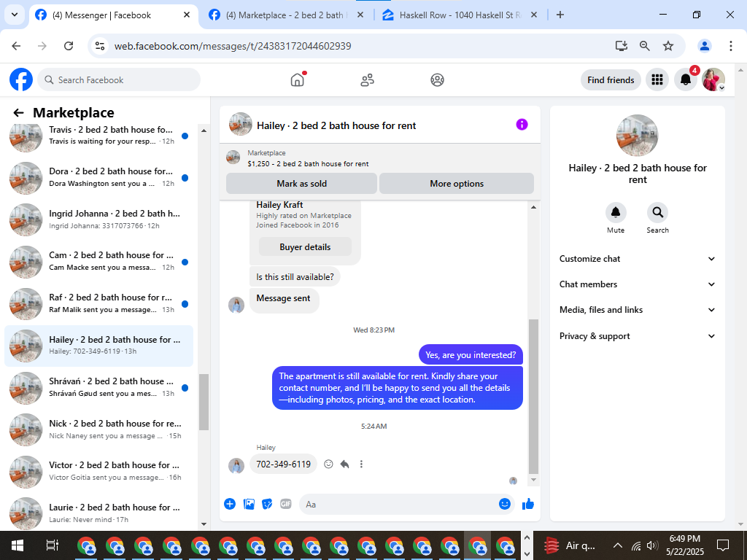Viewport: 747px width, 560px height.
Task: Open Shrávań conversation in the list
Action: click(x=99, y=387)
